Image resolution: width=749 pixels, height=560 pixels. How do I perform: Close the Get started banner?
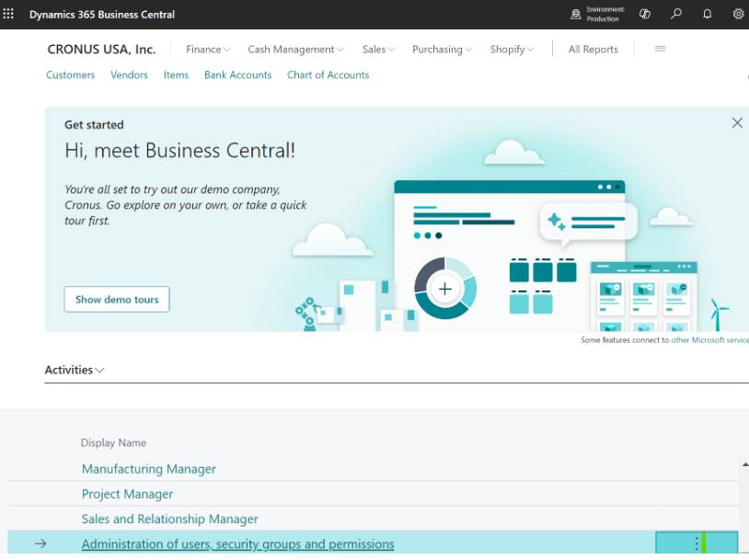coord(737,122)
